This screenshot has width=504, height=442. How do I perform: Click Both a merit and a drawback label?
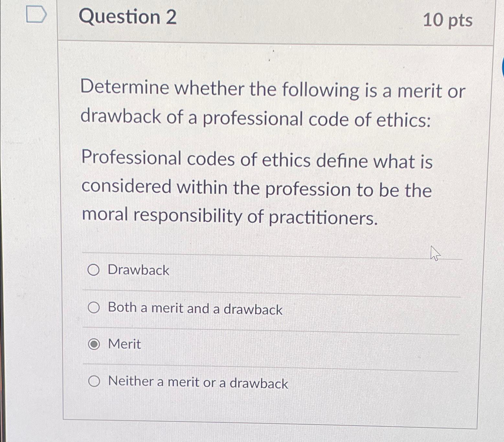[195, 309]
